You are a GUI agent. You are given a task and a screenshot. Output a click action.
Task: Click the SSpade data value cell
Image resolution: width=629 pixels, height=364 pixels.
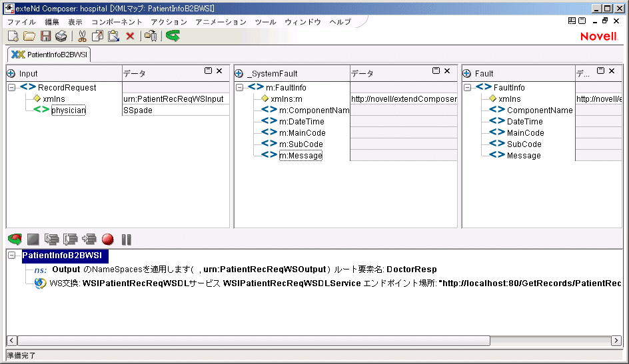(176, 110)
